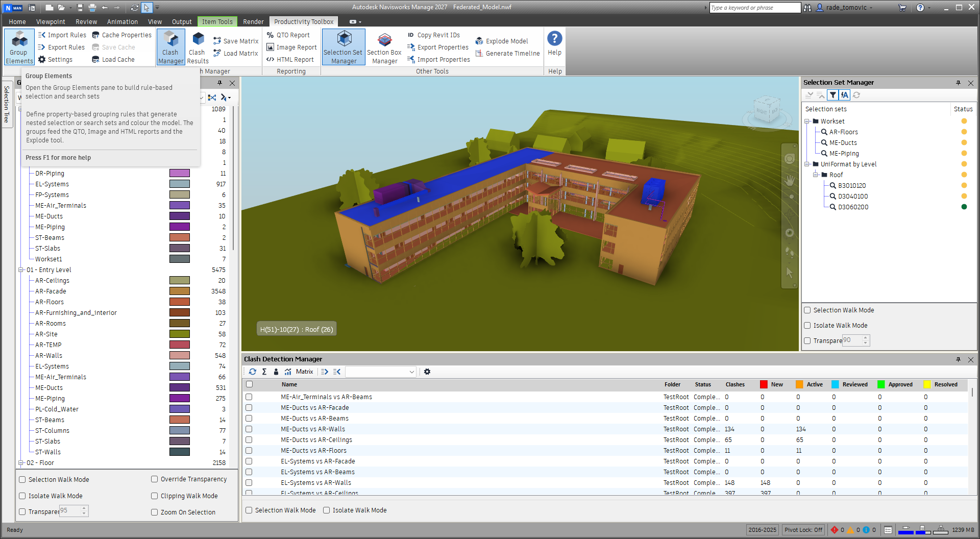
Task: Refresh the Clash Detection Manager list
Action: pos(253,372)
